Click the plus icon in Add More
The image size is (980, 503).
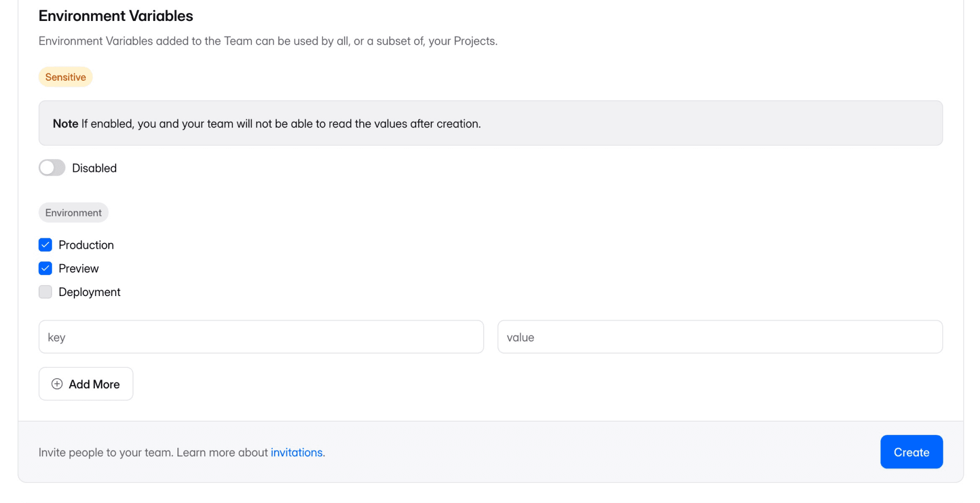click(x=57, y=384)
